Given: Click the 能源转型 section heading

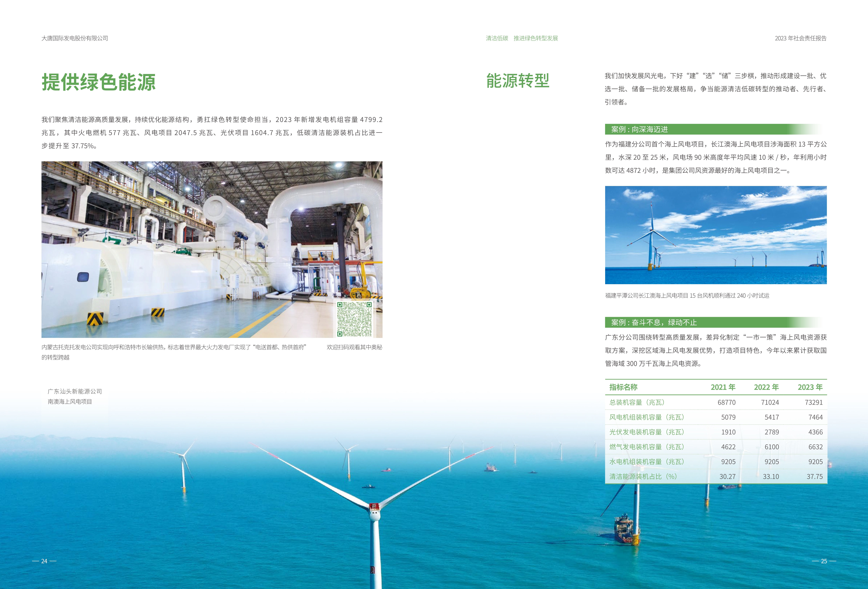Looking at the screenshot, I should [x=518, y=81].
